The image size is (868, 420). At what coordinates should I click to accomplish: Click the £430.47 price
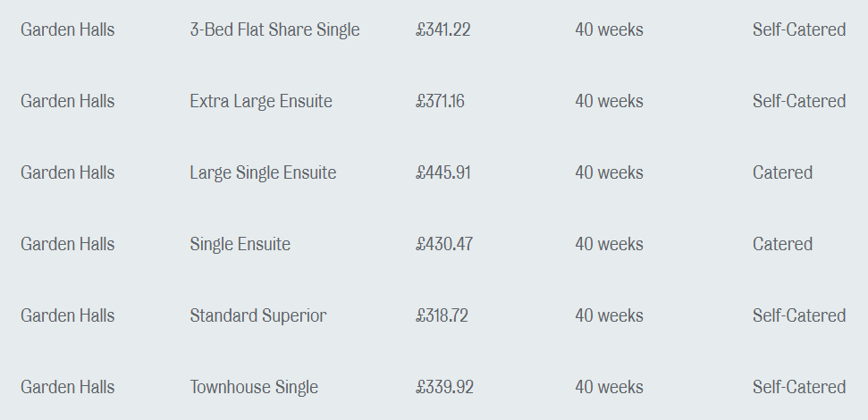point(444,244)
